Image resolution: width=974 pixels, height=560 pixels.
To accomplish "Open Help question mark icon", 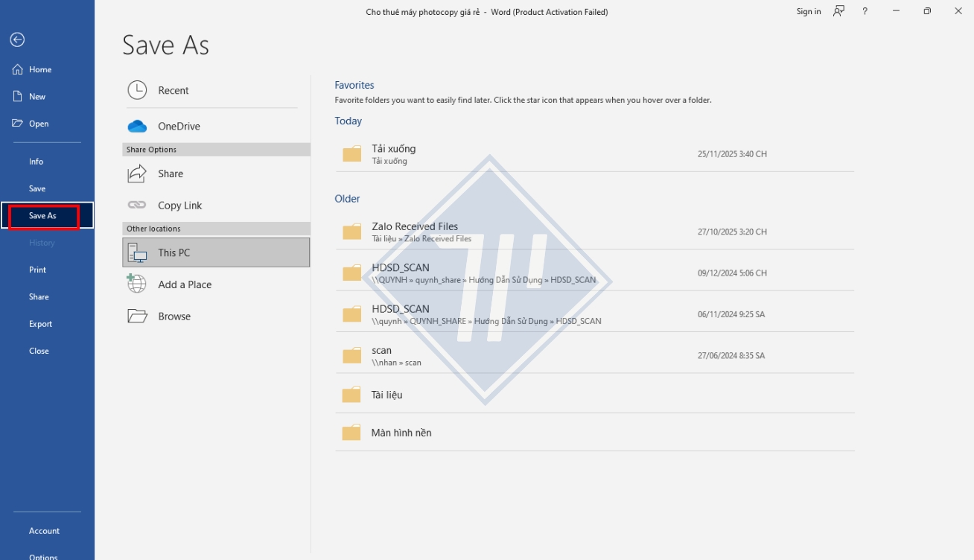I will point(865,11).
